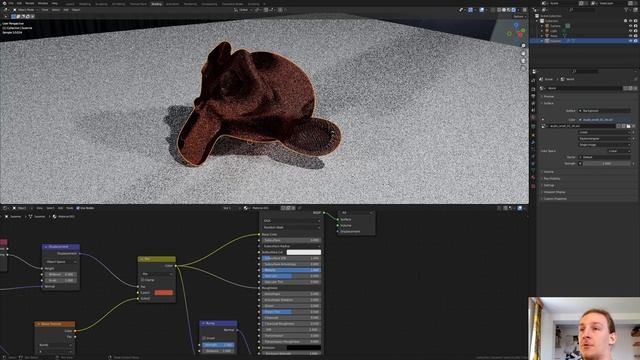
Task: Open the World properties tab
Action: click(x=533, y=118)
